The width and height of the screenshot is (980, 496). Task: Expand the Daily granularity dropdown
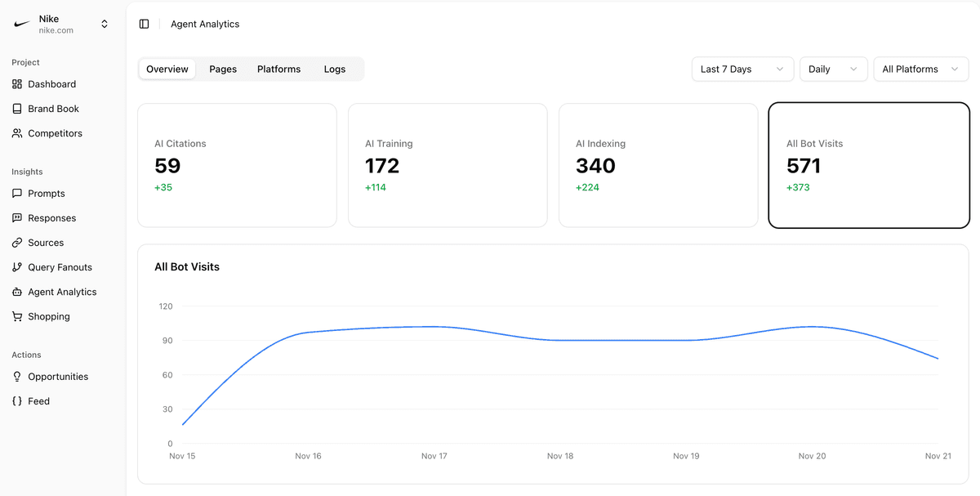pos(833,69)
